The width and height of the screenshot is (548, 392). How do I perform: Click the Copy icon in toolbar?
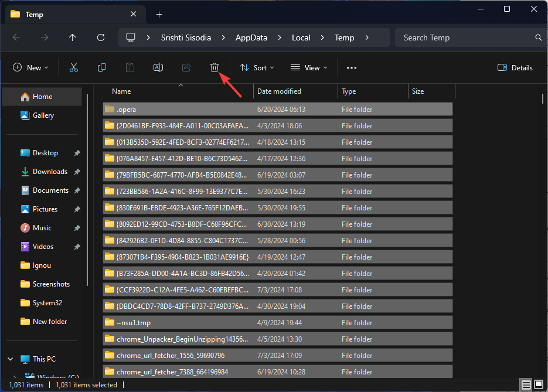[102, 68]
